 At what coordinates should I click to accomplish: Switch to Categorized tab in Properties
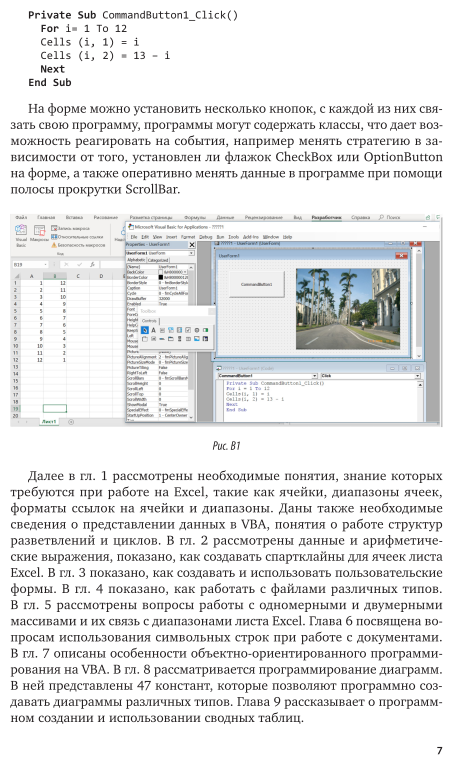[158, 260]
